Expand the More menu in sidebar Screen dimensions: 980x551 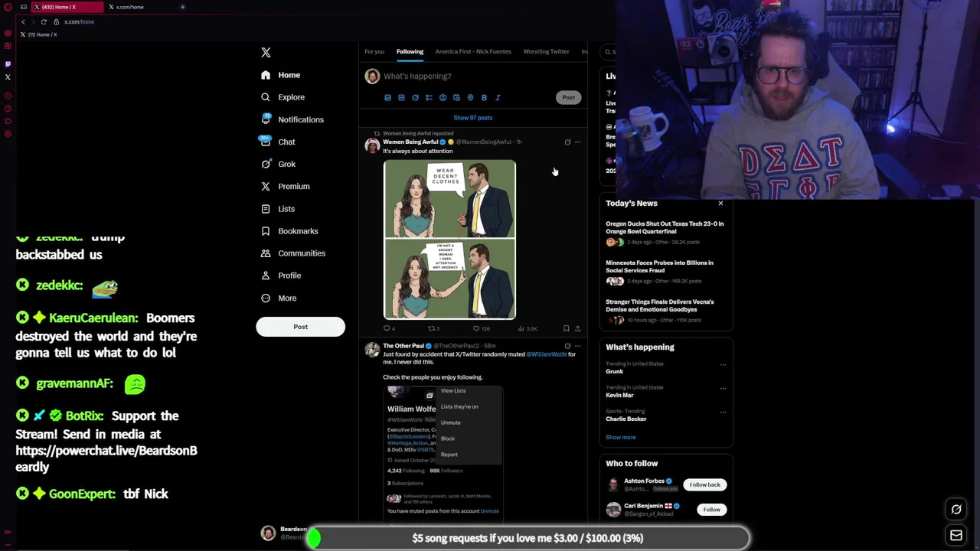point(279,298)
